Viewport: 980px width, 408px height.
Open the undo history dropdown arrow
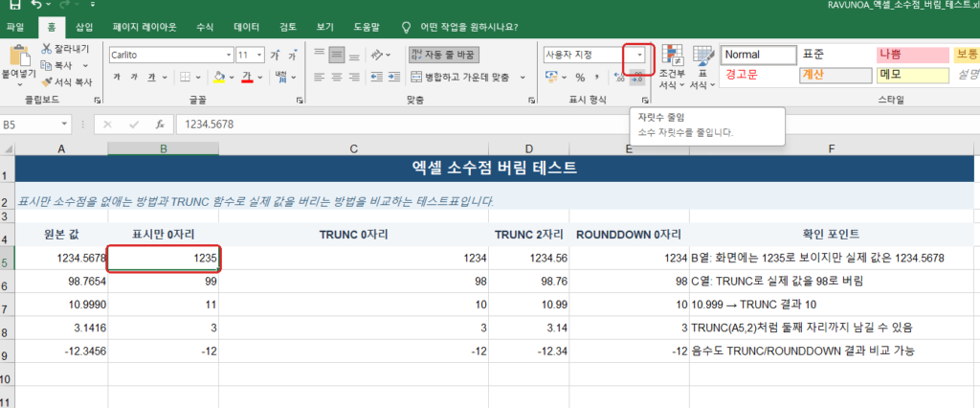[x=50, y=5]
